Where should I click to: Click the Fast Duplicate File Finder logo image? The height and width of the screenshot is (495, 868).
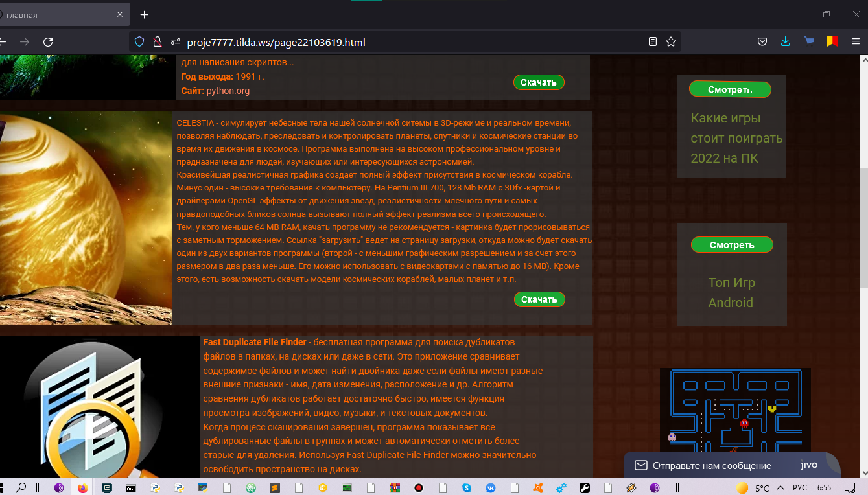click(100, 408)
